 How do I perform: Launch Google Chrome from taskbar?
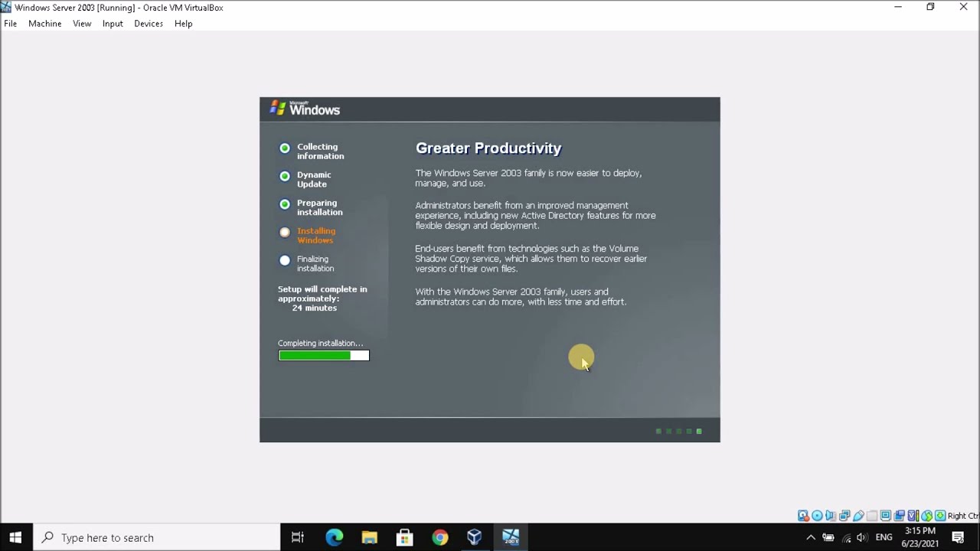click(439, 537)
